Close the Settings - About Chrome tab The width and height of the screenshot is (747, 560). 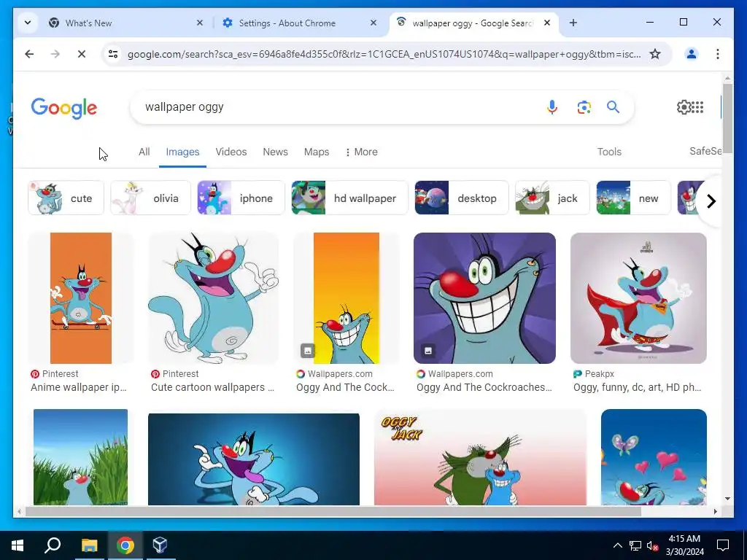click(x=373, y=23)
